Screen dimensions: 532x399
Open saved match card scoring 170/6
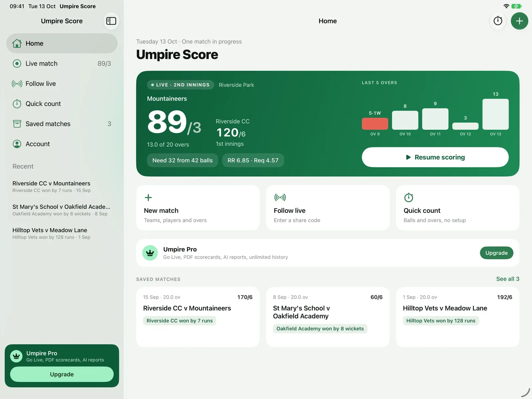(198, 317)
